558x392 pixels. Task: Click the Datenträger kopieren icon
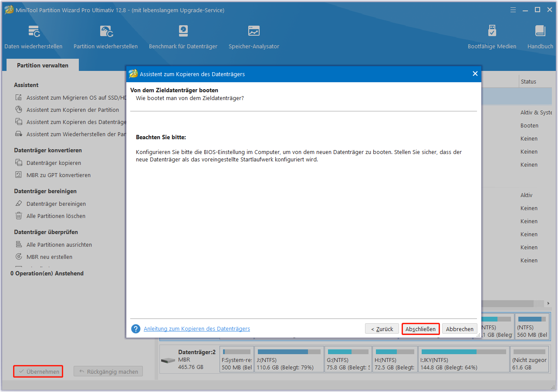point(19,163)
